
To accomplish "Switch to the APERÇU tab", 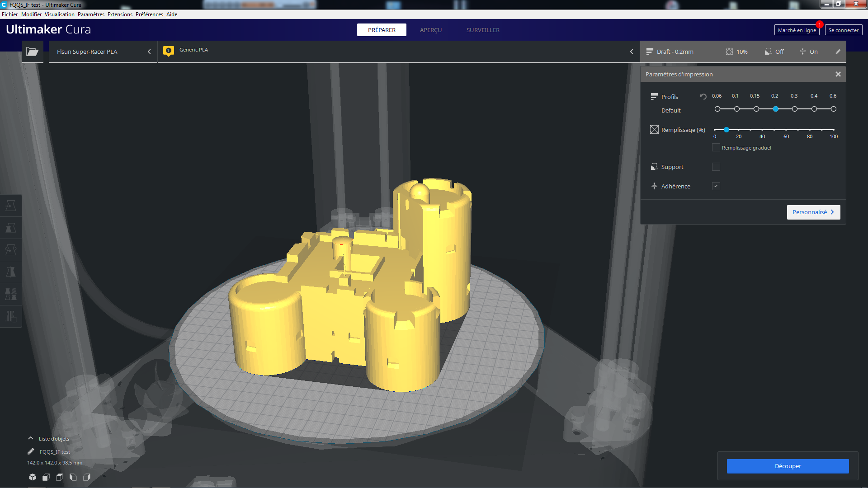I will (431, 30).
